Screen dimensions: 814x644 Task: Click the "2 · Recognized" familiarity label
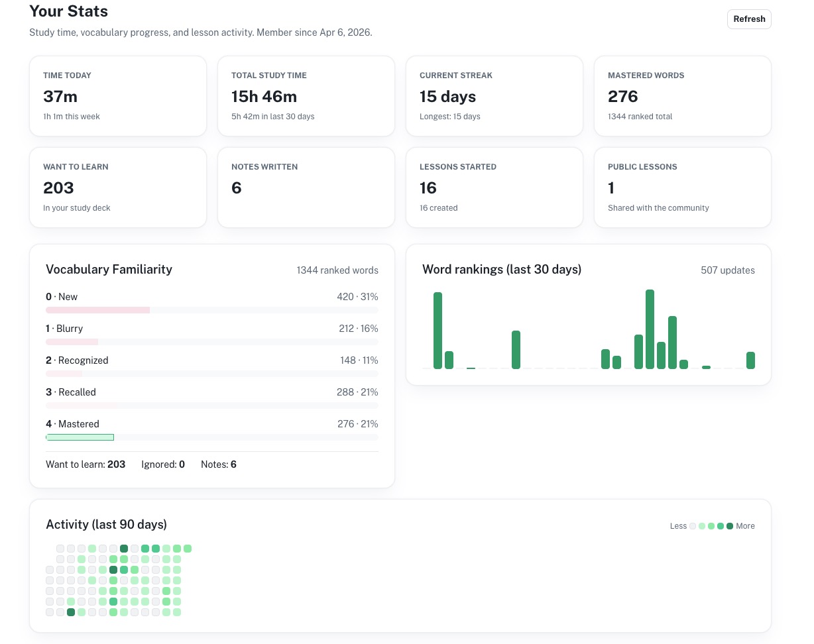pyautogui.click(x=77, y=360)
